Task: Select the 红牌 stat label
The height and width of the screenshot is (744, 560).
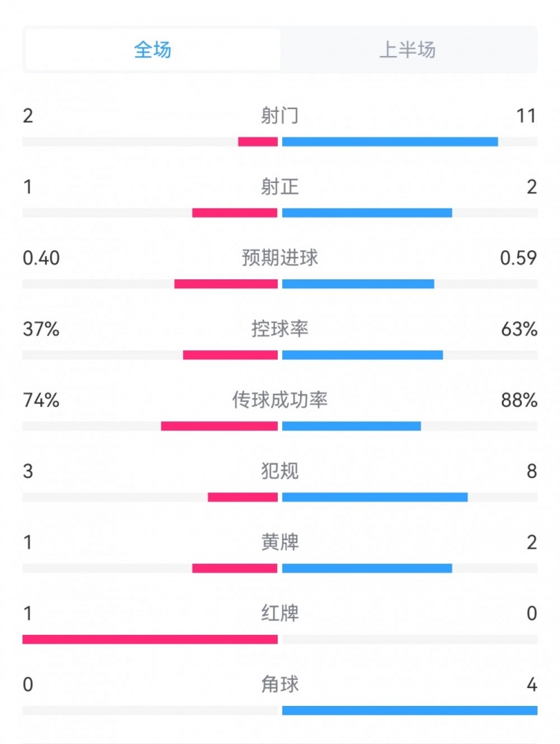Action: pos(280,614)
